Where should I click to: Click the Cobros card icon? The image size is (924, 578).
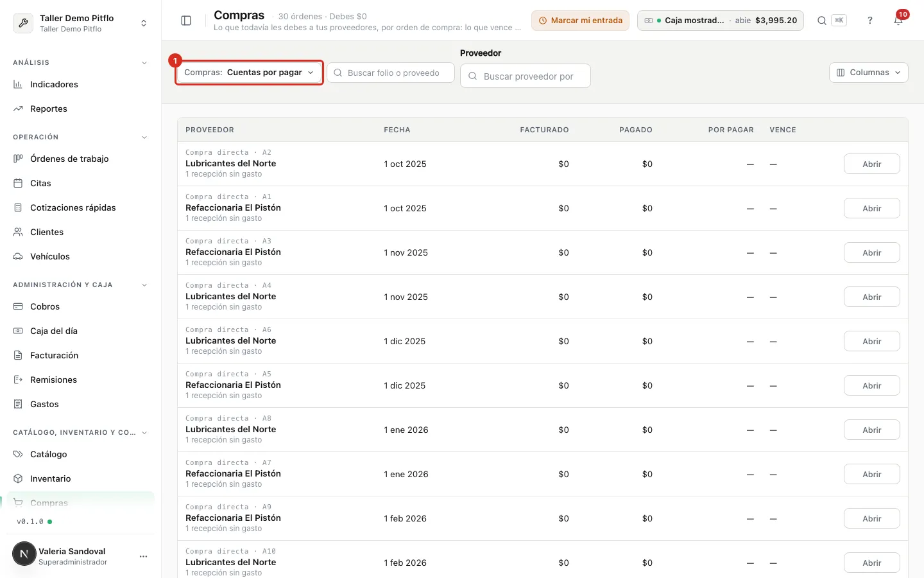coord(18,306)
